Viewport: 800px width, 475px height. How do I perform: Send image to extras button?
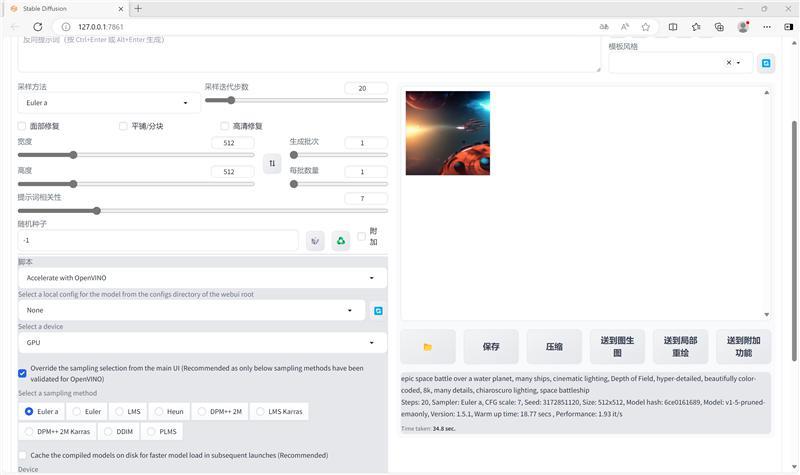point(744,347)
